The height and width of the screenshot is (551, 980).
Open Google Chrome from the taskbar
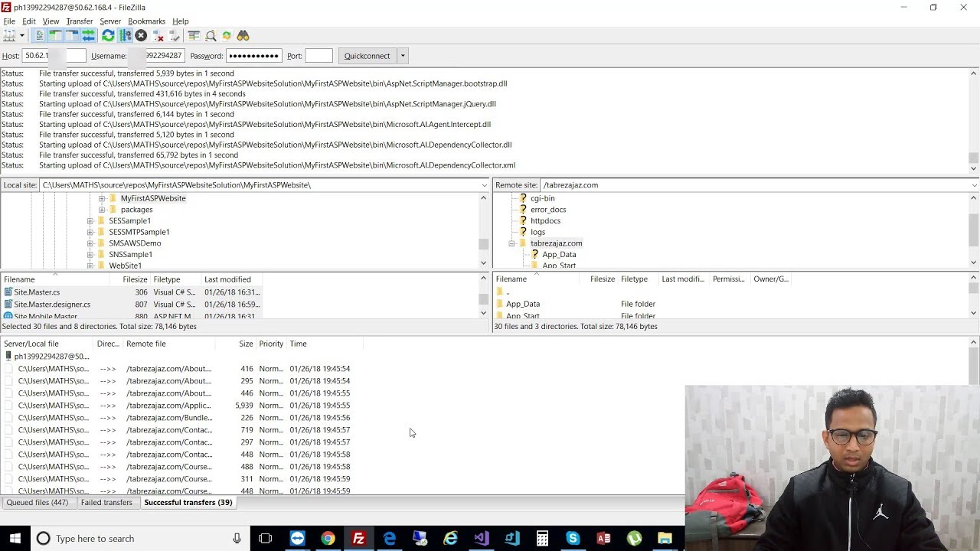click(328, 539)
